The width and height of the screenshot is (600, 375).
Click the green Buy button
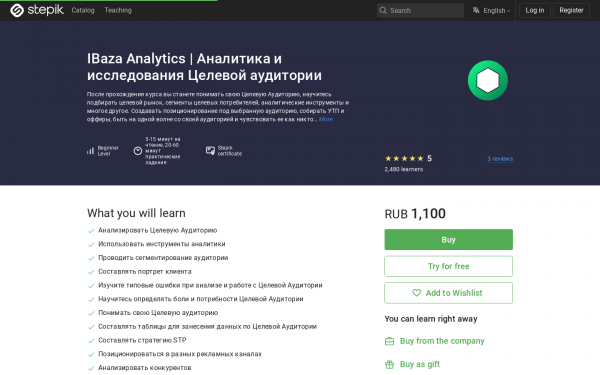pos(448,240)
